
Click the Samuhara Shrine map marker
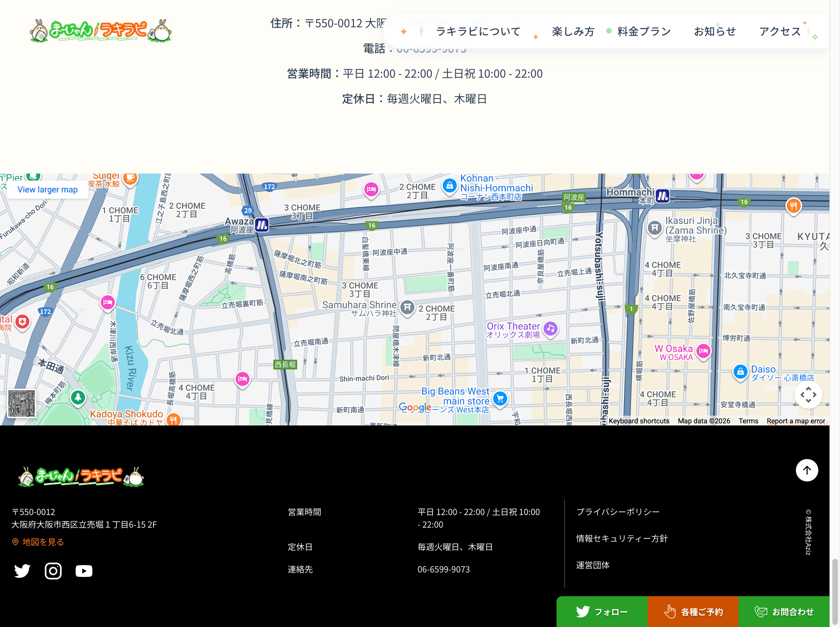coord(407,307)
